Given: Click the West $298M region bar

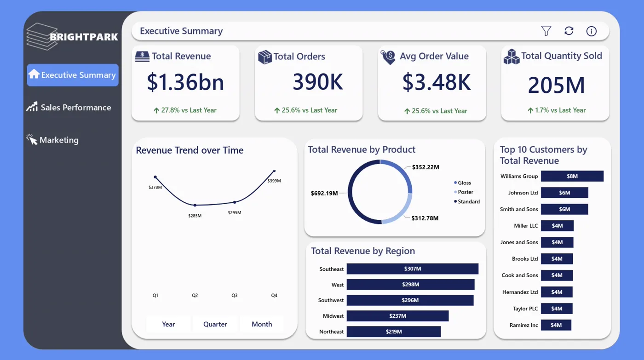Looking at the screenshot, I should point(410,285).
